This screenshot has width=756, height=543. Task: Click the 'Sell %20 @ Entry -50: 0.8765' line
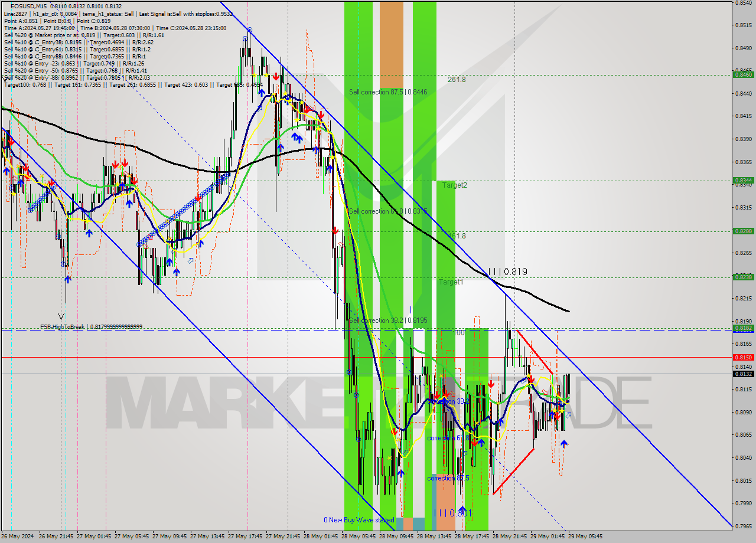coord(76,71)
